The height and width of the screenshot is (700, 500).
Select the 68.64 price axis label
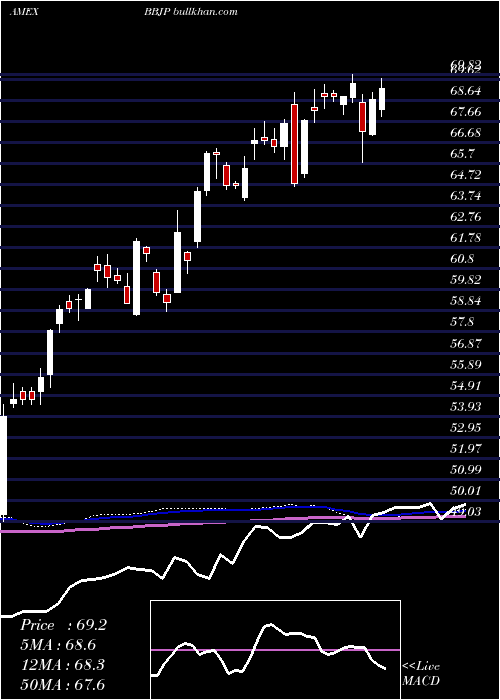[466, 91]
